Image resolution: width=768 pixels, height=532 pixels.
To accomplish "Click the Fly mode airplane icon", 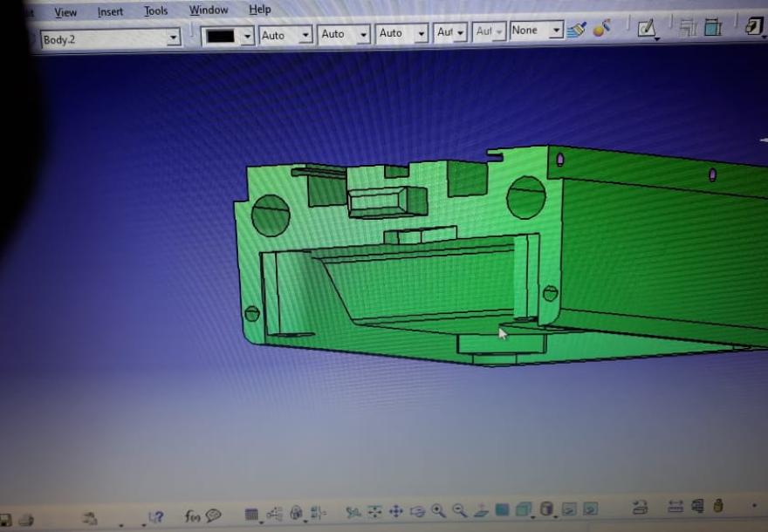I will (353, 512).
